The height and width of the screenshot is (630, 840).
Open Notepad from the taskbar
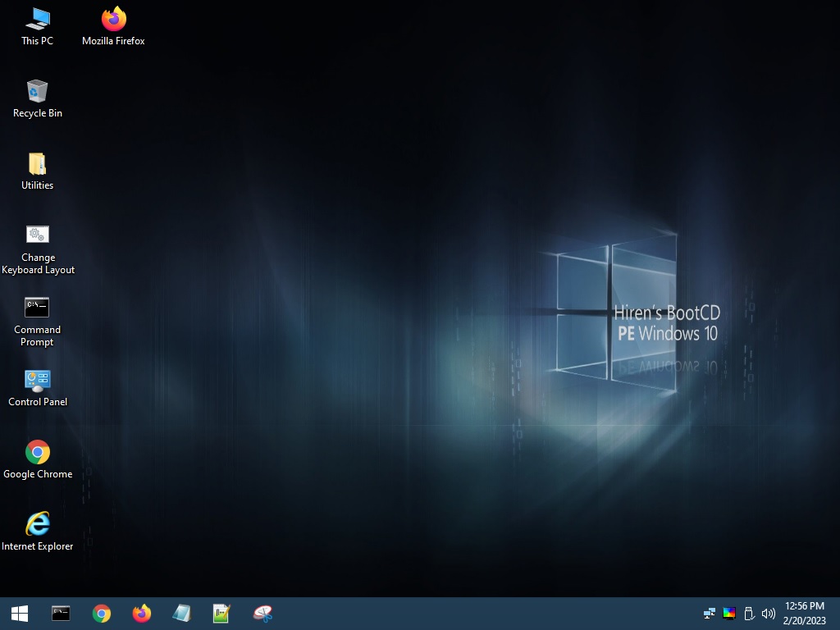tap(181, 613)
